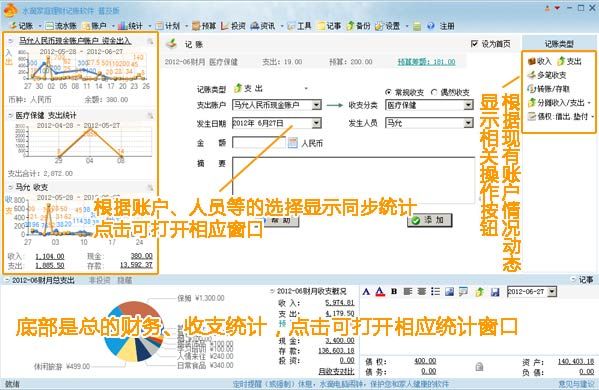Switch to the 非投资 tab

tap(99, 280)
